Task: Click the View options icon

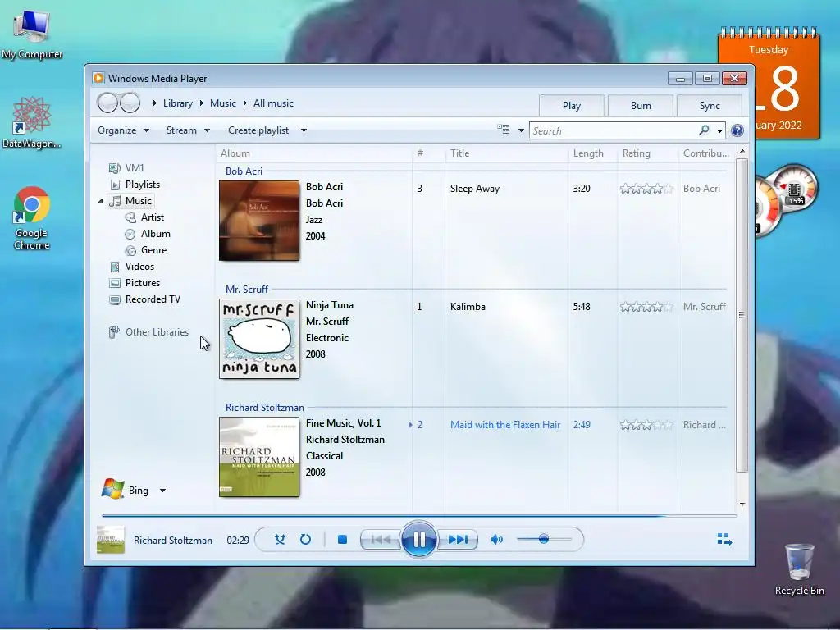Action: click(503, 130)
